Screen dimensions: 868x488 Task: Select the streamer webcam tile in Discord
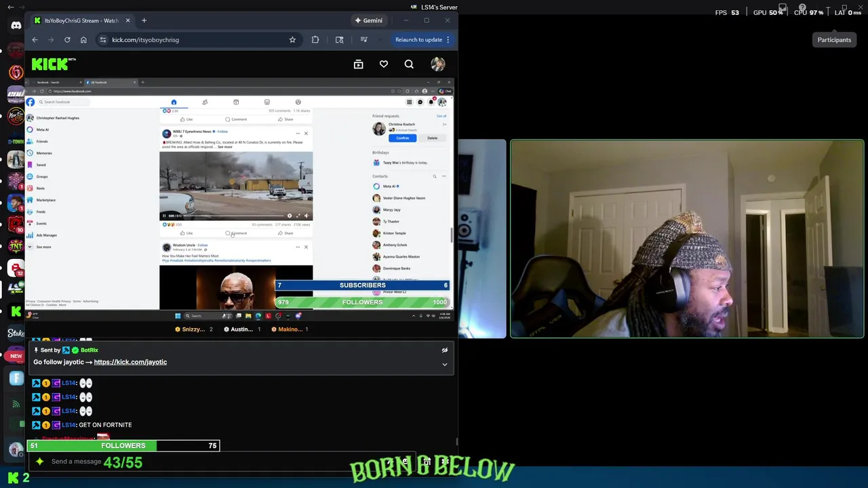(x=687, y=239)
